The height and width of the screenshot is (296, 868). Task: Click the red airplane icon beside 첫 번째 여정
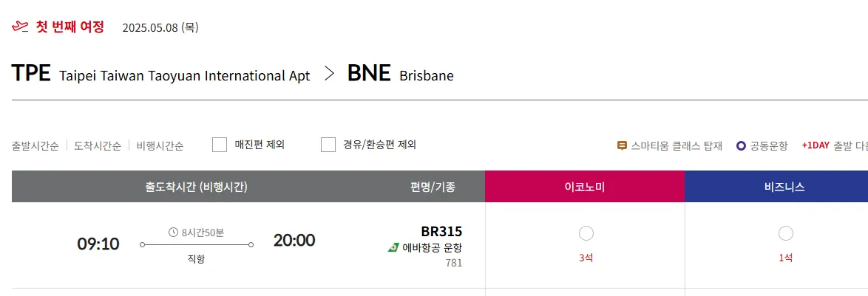coord(20,27)
